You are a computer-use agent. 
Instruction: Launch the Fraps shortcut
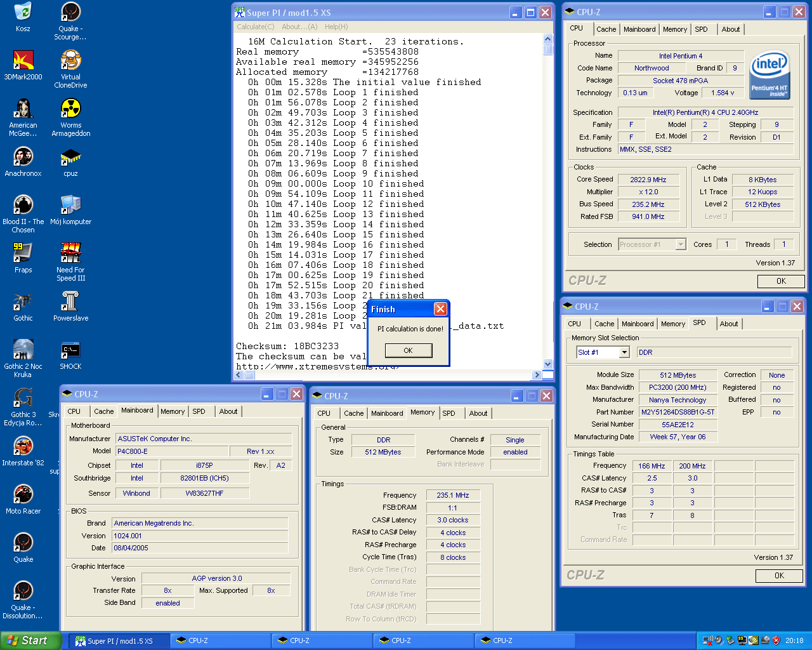point(23,258)
